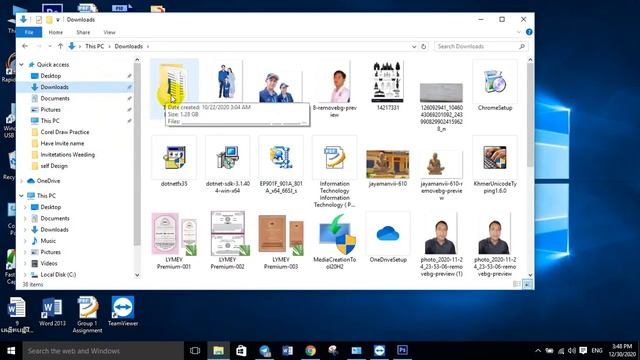Click the Search Downloads field

481,47
